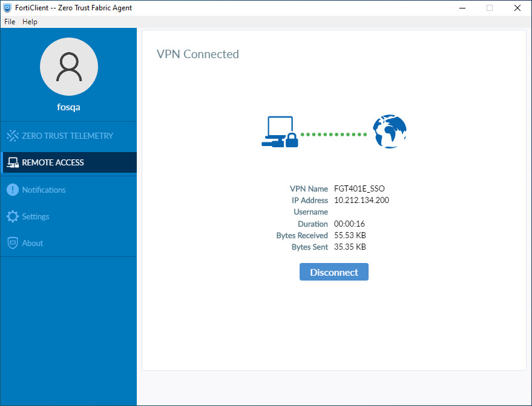This screenshot has height=406, width=532.
Task: Click the VPN Name value FGT401E_SSO
Action: point(361,188)
